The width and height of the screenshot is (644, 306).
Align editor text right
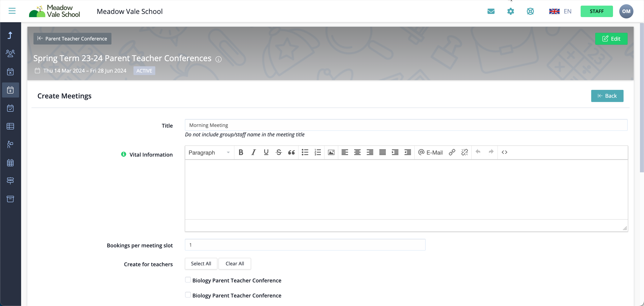[x=370, y=152]
